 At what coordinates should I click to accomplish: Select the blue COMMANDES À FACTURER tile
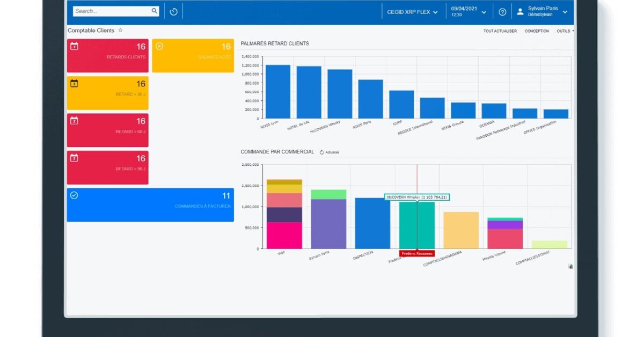[x=150, y=205]
